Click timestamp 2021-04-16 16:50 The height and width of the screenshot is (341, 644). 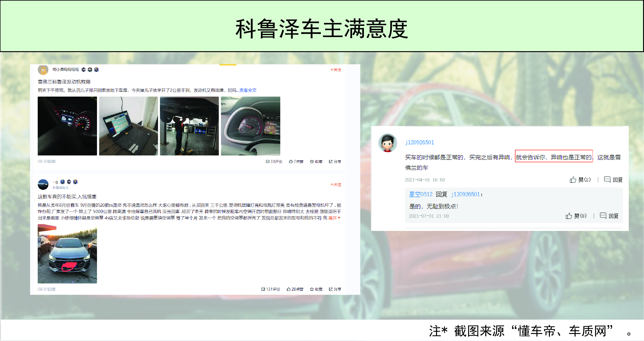pos(425,180)
